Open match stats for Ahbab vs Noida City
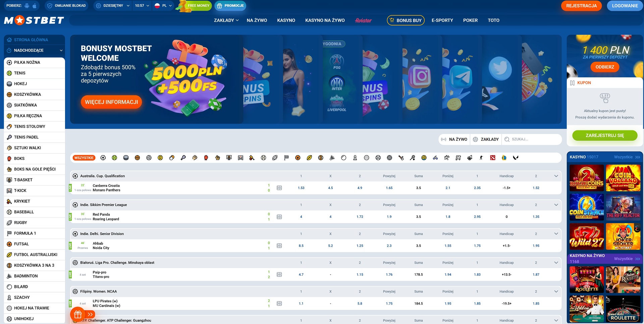 click(279, 246)
